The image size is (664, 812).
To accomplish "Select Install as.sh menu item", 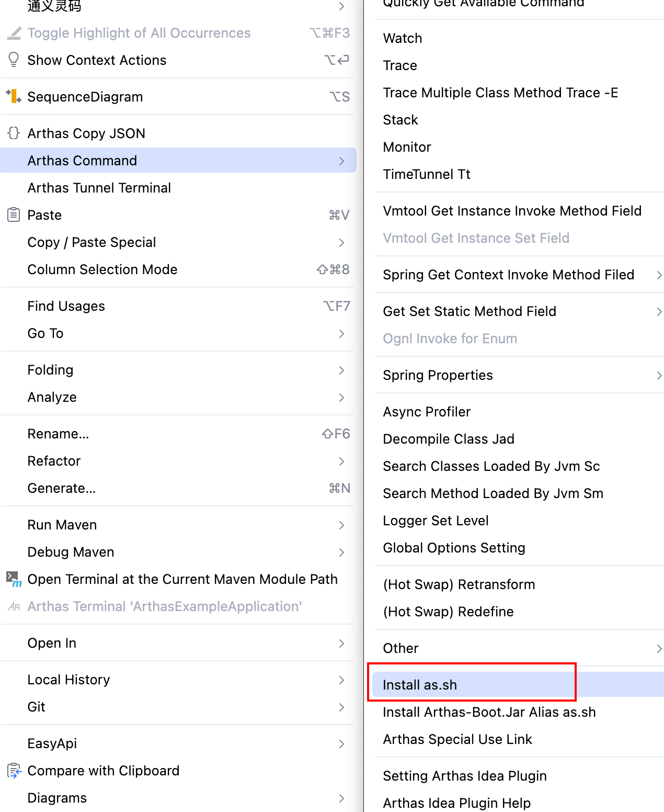I will (420, 685).
